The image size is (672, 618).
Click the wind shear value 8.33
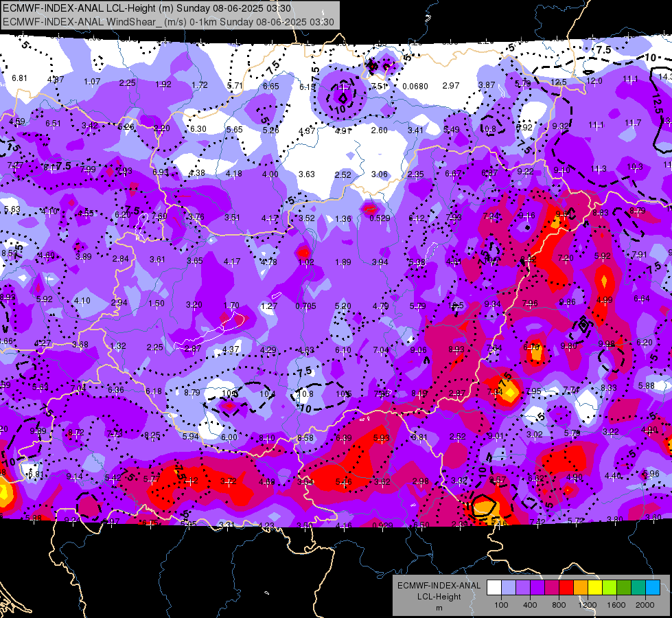(x=609, y=388)
